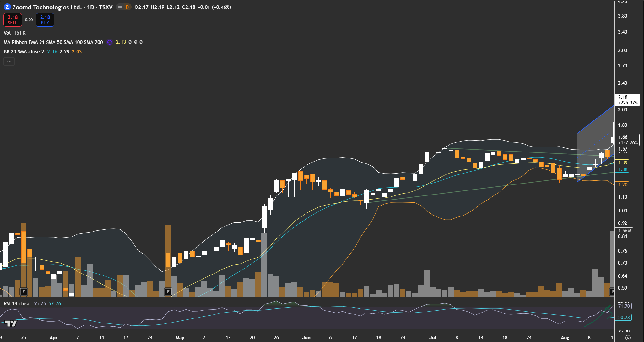Click the 2.18 SELL button
This screenshot has width=644, height=342.
(x=13, y=20)
